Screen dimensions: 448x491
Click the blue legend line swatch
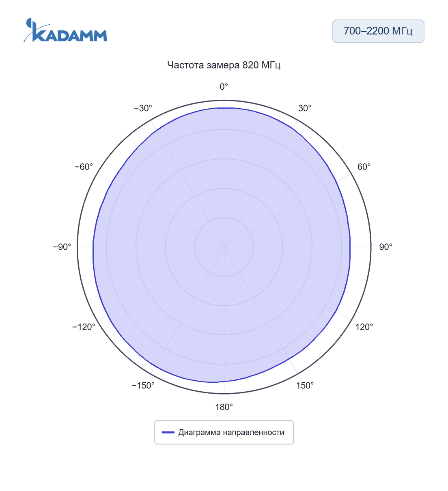coord(168,433)
